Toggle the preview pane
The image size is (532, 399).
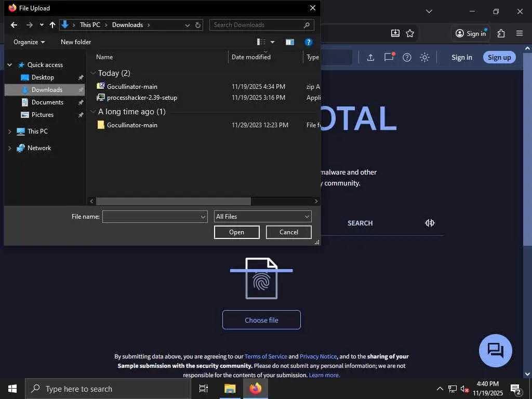click(290, 42)
